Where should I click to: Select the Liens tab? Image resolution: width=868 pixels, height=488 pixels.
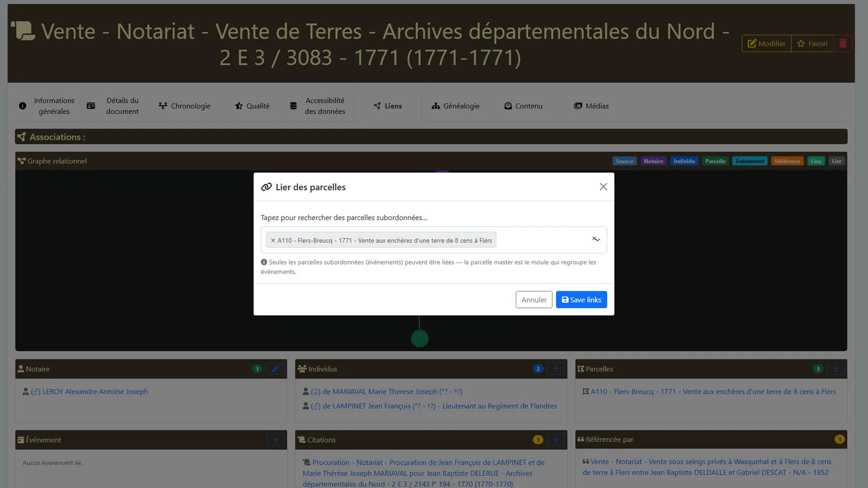388,106
